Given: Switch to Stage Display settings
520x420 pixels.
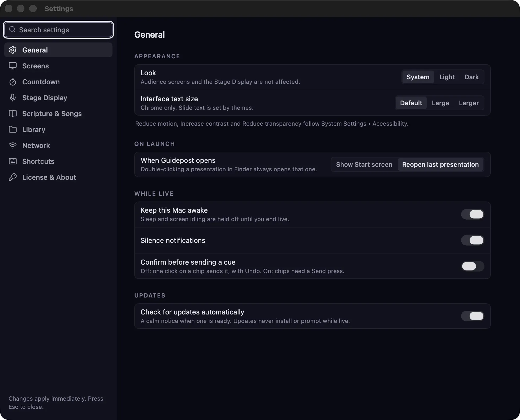Looking at the screenshot, I should point(58,98).
